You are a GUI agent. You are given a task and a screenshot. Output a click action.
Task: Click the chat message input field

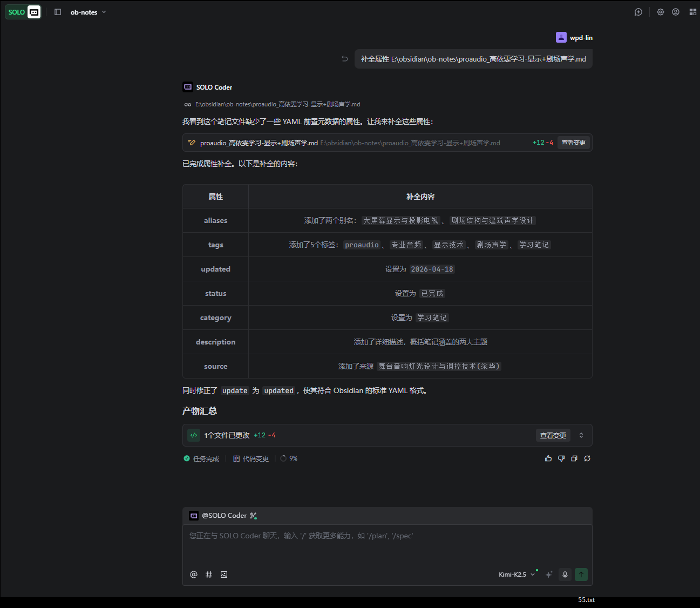point(387,545)
